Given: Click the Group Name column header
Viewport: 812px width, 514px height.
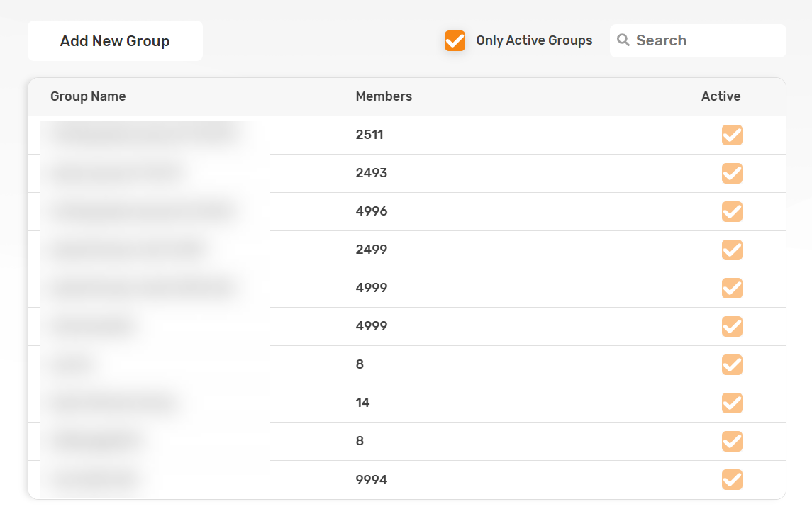Looking at the screenshot, I should pyautogui.click(x=88, y=96).
